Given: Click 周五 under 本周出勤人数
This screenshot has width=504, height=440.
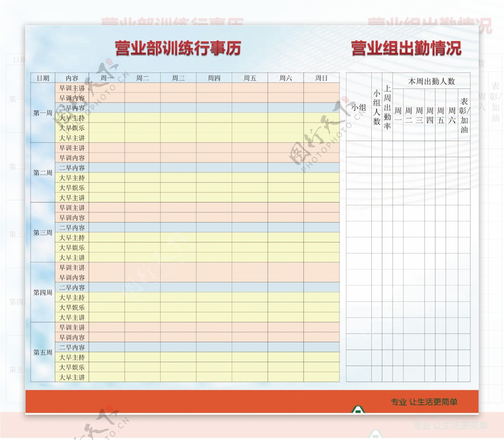Looking at the screenshot, I should pyautogui.click(x=441, y=115).
